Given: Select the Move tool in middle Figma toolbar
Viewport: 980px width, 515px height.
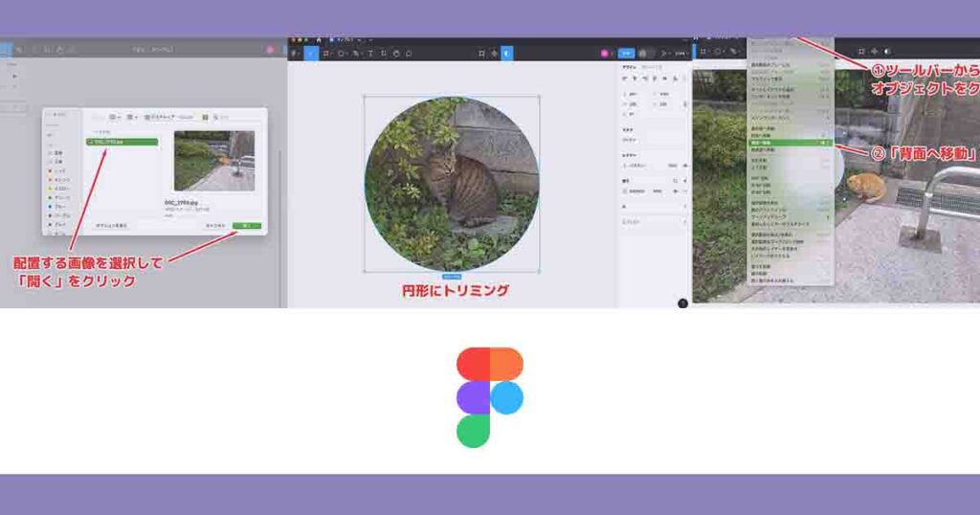Looking at the screenshot, I should (x=311, y=54).
